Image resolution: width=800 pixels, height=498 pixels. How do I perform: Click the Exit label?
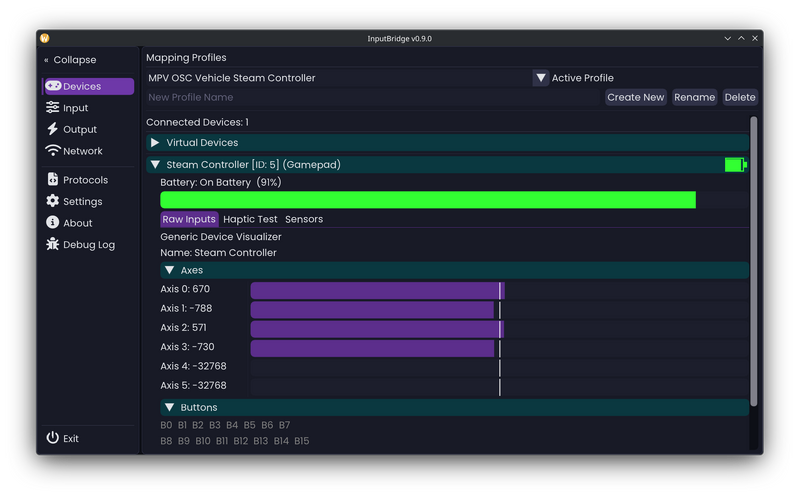71,439
